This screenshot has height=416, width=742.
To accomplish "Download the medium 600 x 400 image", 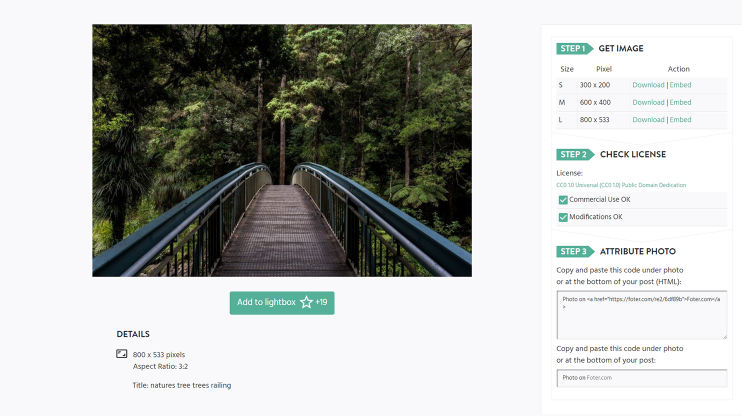I will (x=648, y=103).
